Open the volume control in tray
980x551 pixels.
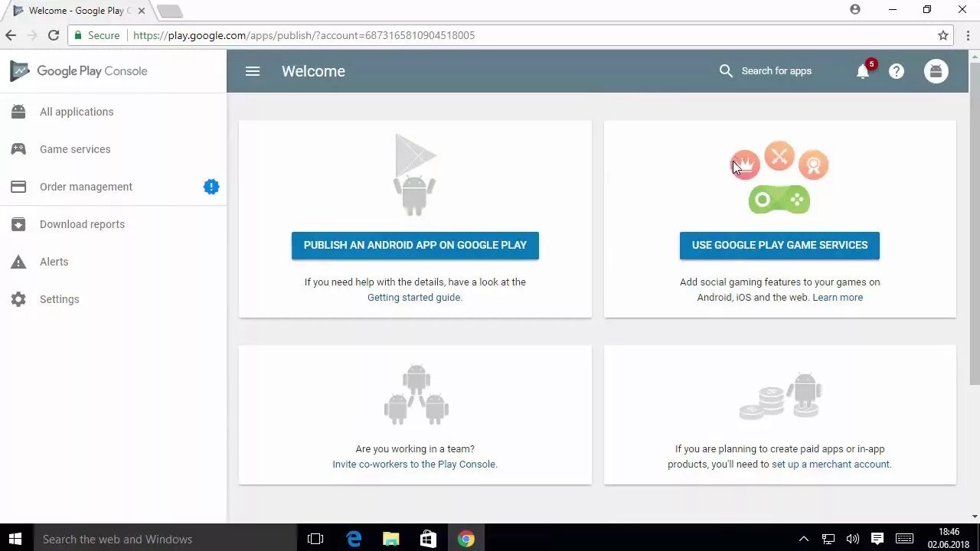[x=853, y=539]
